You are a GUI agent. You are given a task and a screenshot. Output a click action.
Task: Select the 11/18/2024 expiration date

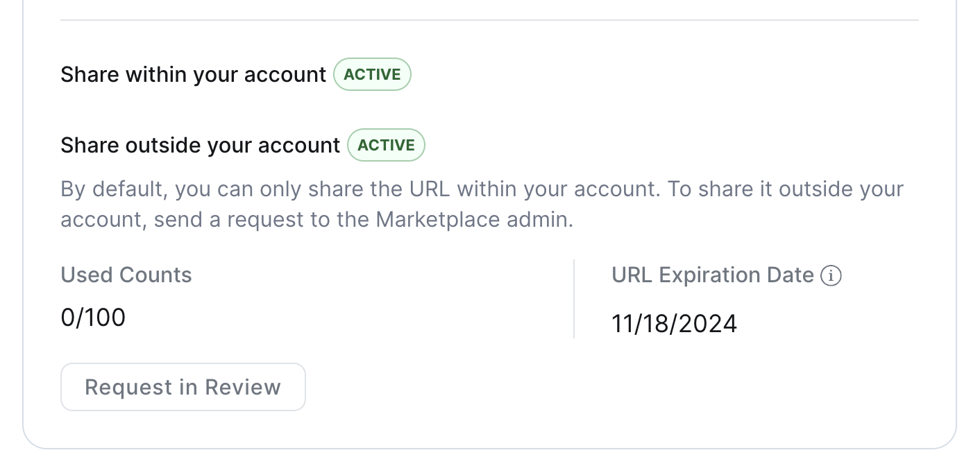674,324
